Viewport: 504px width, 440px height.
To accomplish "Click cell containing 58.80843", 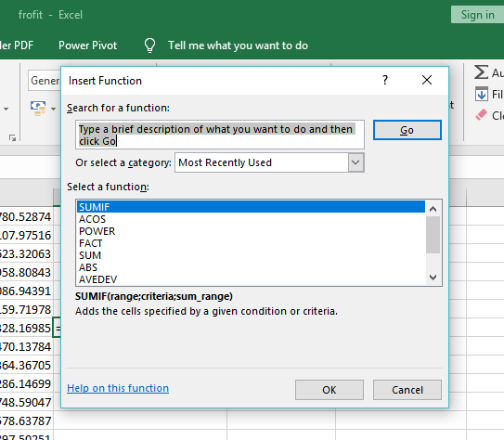I will tap(26, 272).
